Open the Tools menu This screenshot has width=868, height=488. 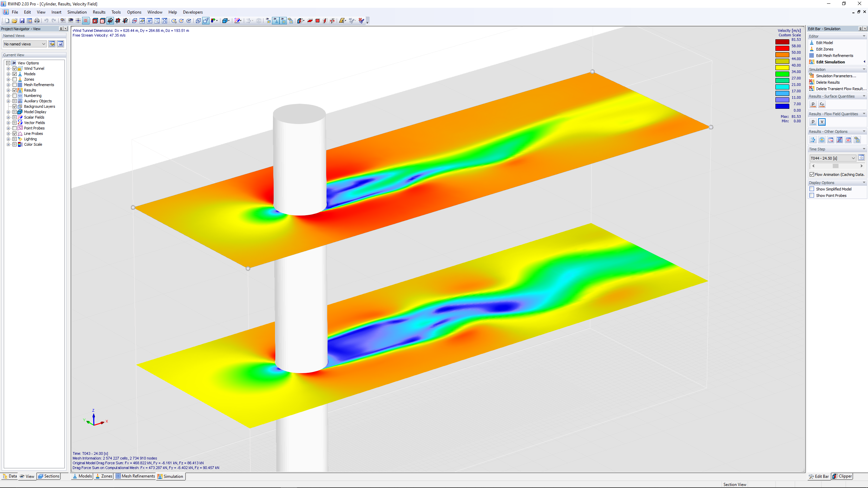click(116, 12)
